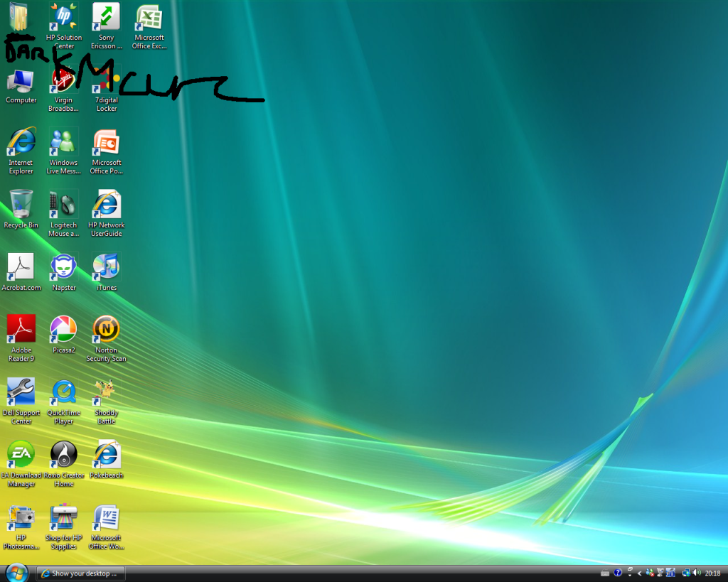Click the taskbar clock showing 20:18
This screenshot has height=582, width=728.
(x=712, y=573)
